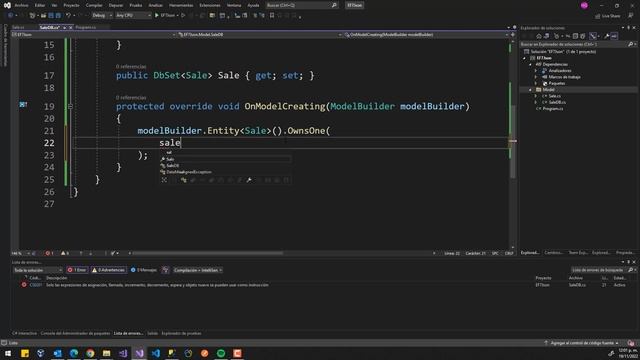
Task: Click the Spotify taskbar icon
Action: (x=221, y=353)
